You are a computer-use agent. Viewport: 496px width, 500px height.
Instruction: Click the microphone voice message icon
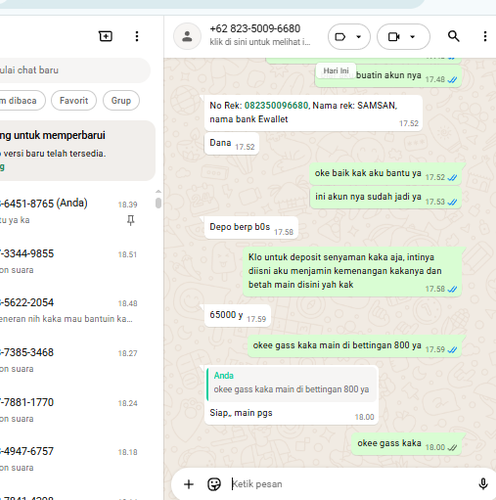[x=483, y=484]
